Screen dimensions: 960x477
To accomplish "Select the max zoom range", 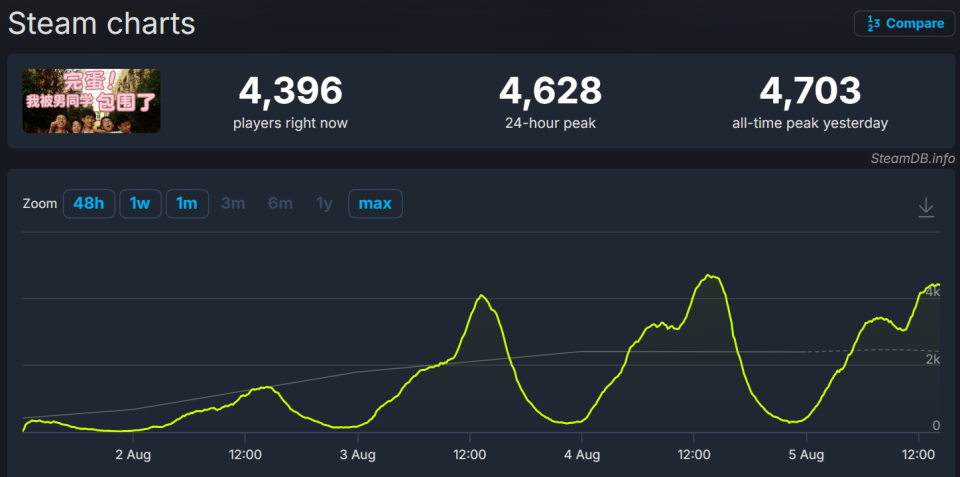I will pos(375,203).
